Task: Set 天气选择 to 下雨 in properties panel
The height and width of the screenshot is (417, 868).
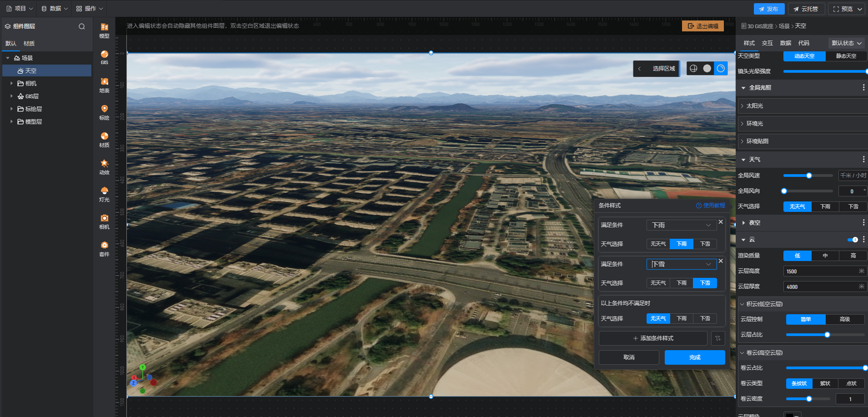Action: [825, 206]
